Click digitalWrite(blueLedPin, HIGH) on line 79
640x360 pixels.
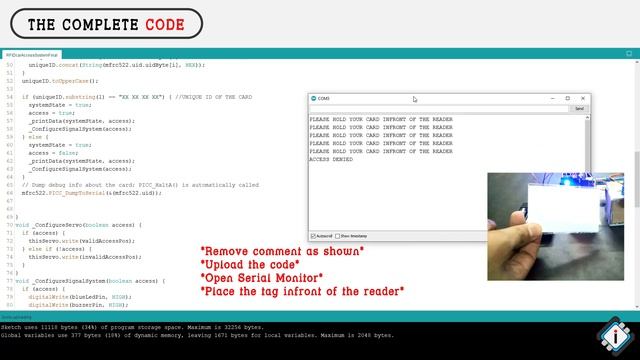click(x=80, y=297)
